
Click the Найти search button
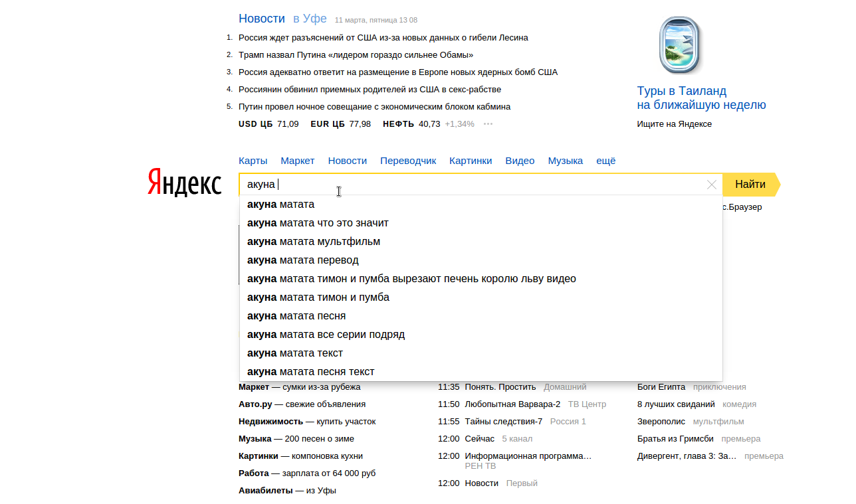coord(750,185)
